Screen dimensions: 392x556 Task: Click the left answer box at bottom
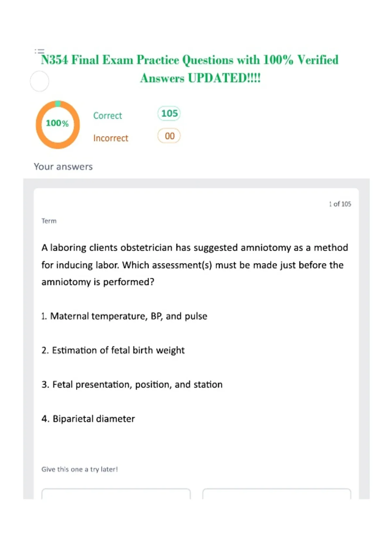click(116, 494)
